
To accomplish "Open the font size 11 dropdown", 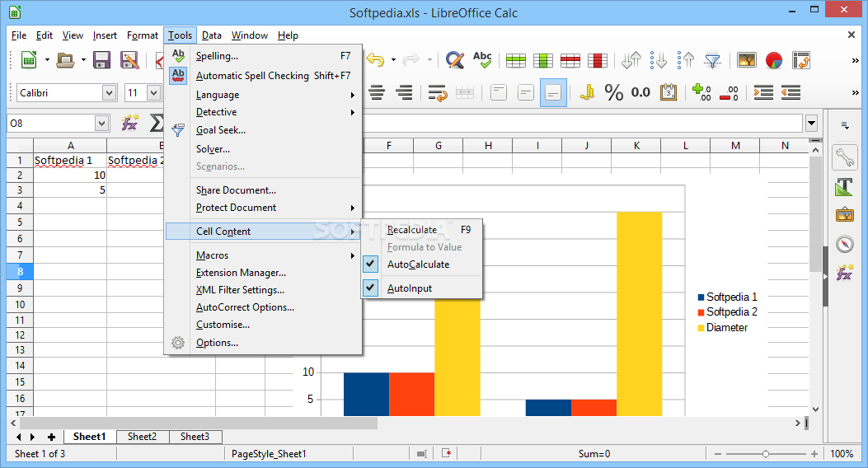I will pos(154,93).
